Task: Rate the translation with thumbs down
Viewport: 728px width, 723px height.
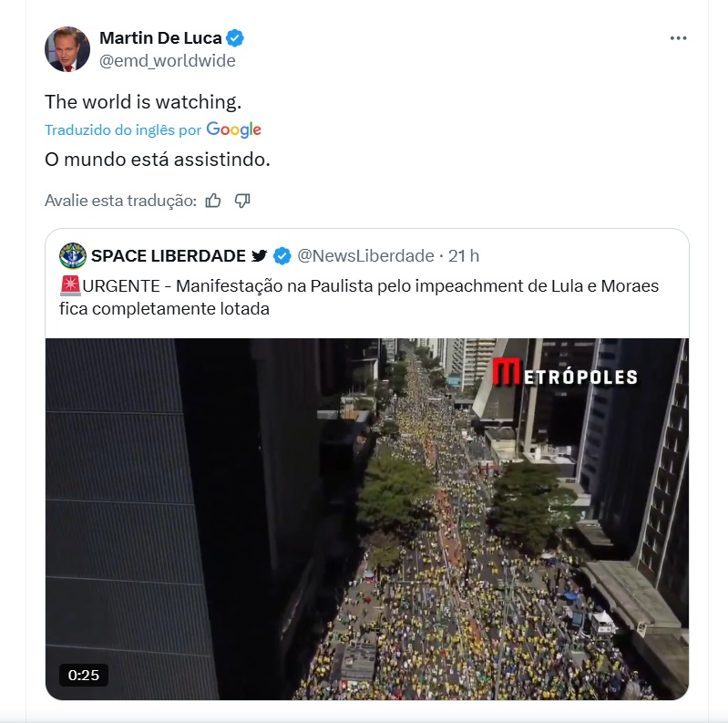Action: tap(242, 201)
